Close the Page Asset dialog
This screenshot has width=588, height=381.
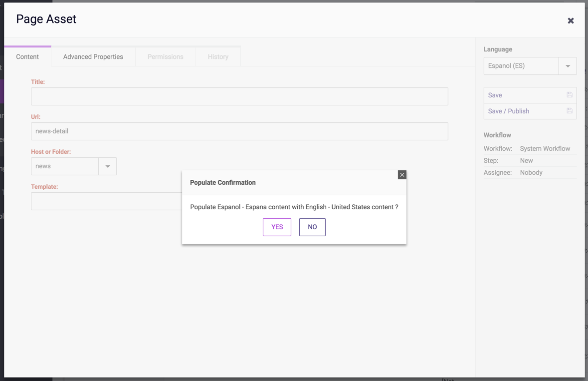[571, 20]
